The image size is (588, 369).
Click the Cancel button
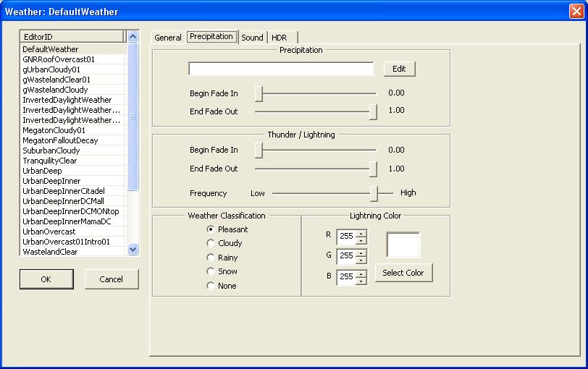[112, 279]
